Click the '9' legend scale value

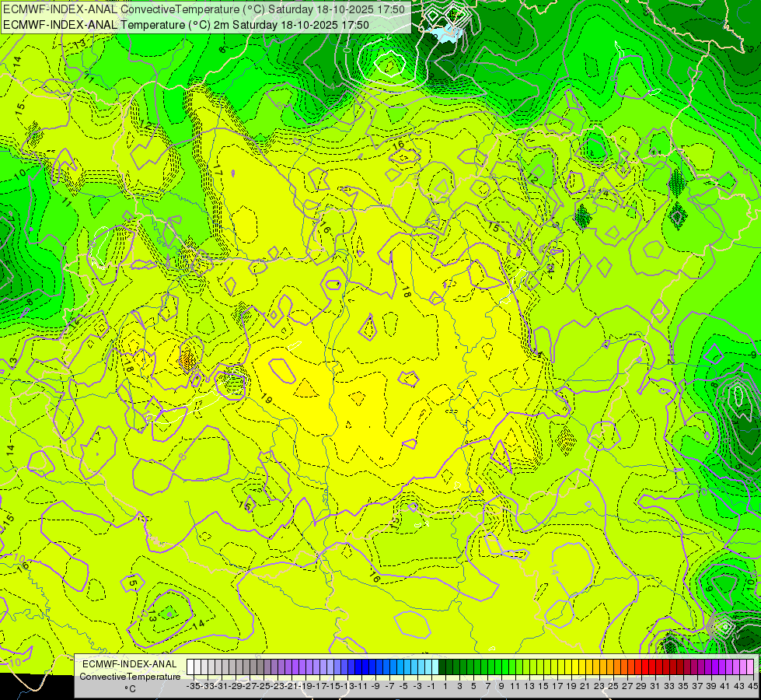[501, 686]
